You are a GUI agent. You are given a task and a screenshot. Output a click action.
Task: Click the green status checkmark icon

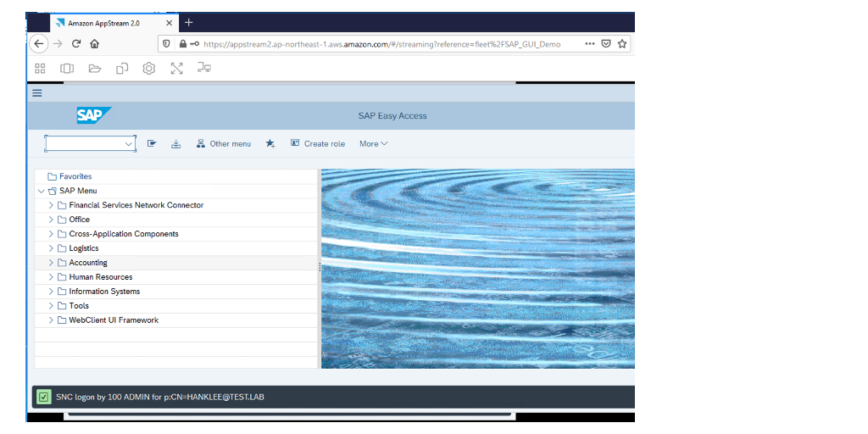[44, 397]
